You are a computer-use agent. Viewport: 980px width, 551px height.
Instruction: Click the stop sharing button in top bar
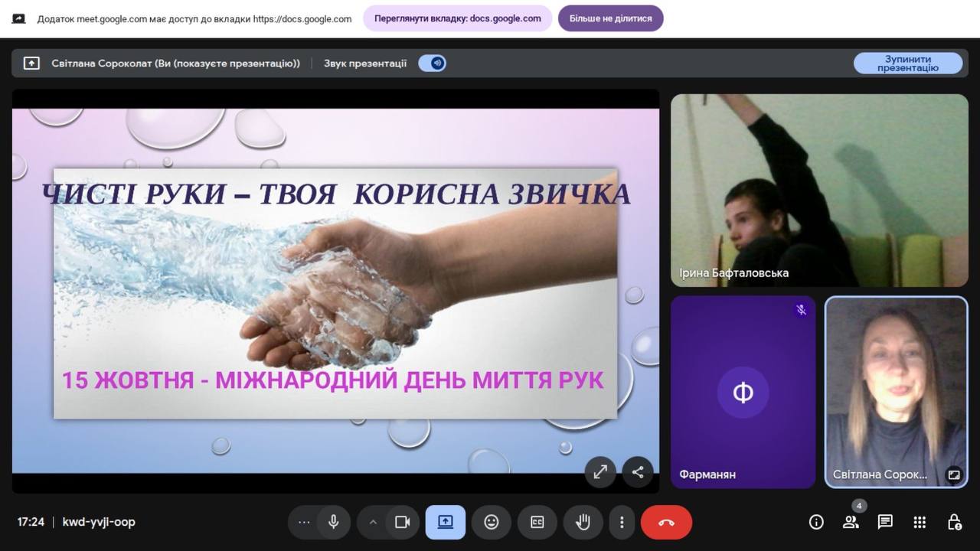point(610,18)
